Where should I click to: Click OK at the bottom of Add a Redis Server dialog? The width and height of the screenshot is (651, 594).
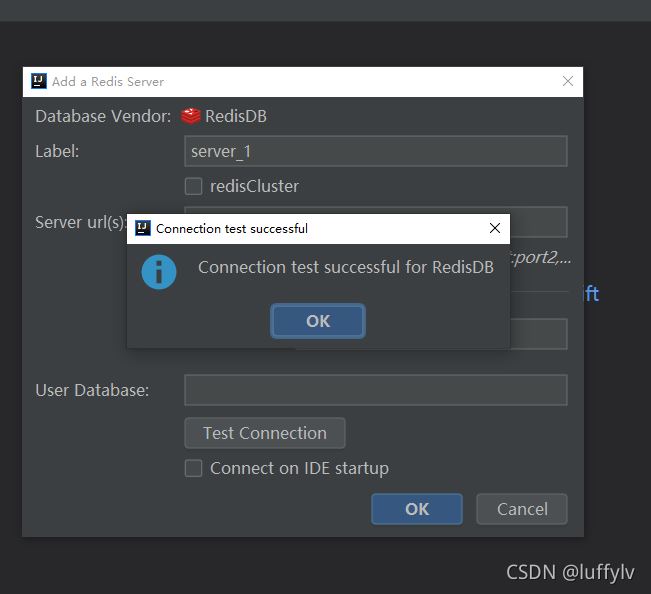pyautogui.click(x=417, y=509)
